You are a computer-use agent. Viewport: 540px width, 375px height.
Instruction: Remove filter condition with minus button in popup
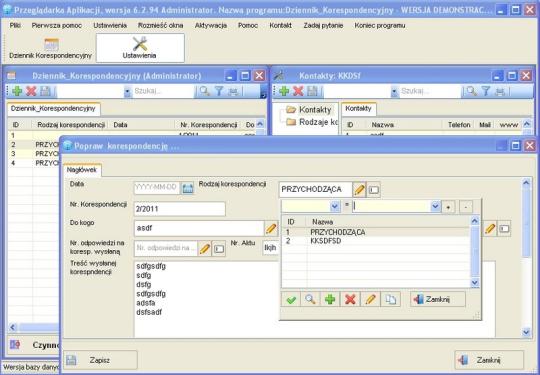pos(466,207)
